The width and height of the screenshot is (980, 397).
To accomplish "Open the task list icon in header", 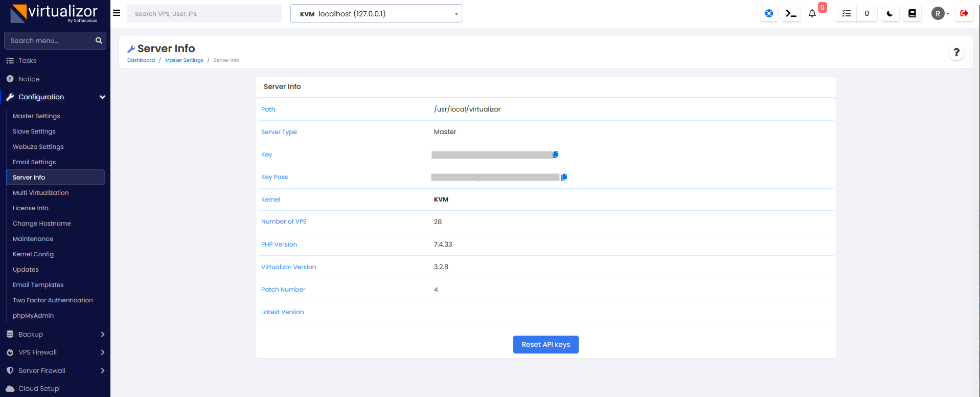I will [847, 14].
